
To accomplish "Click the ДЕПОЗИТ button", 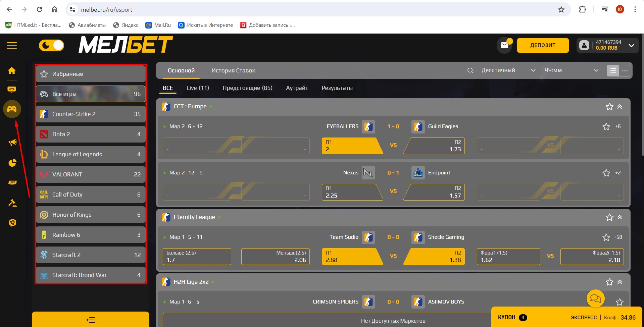I will pos(543,45).
